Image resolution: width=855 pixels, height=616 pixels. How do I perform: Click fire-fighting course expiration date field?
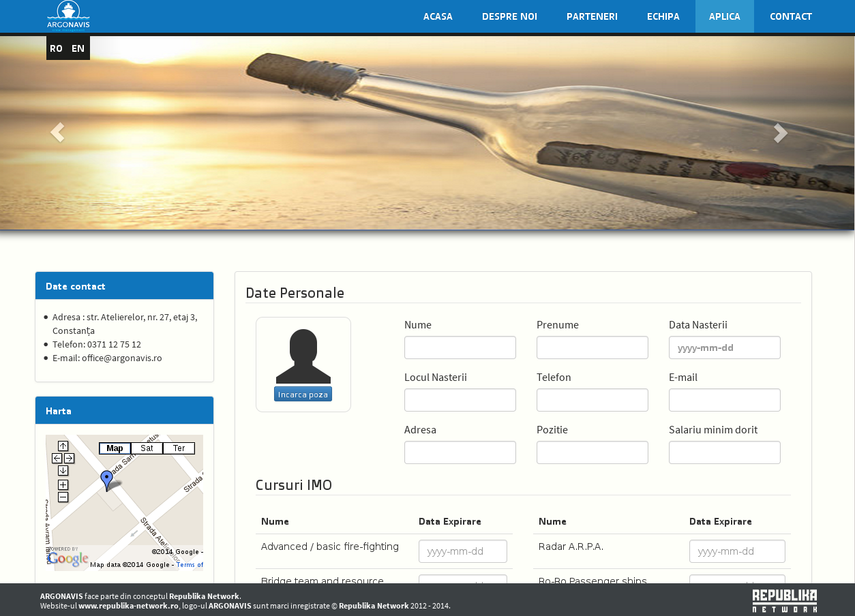click(463, 551)
